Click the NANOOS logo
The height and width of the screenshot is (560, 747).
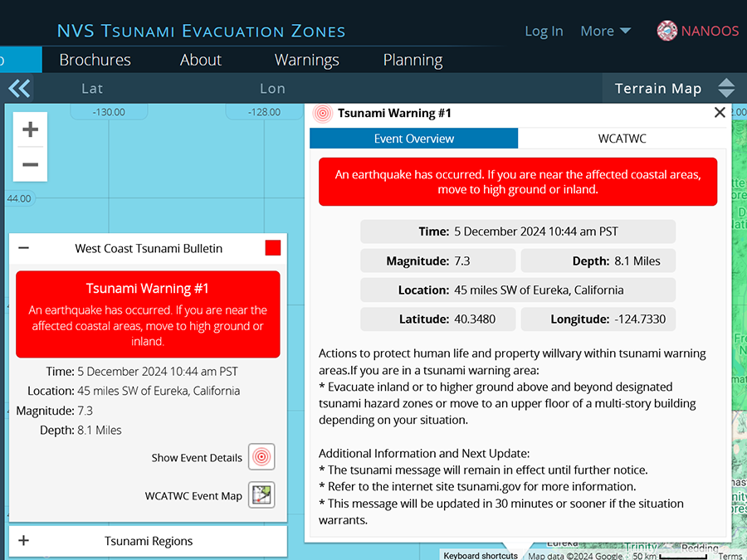coord(697,32)
